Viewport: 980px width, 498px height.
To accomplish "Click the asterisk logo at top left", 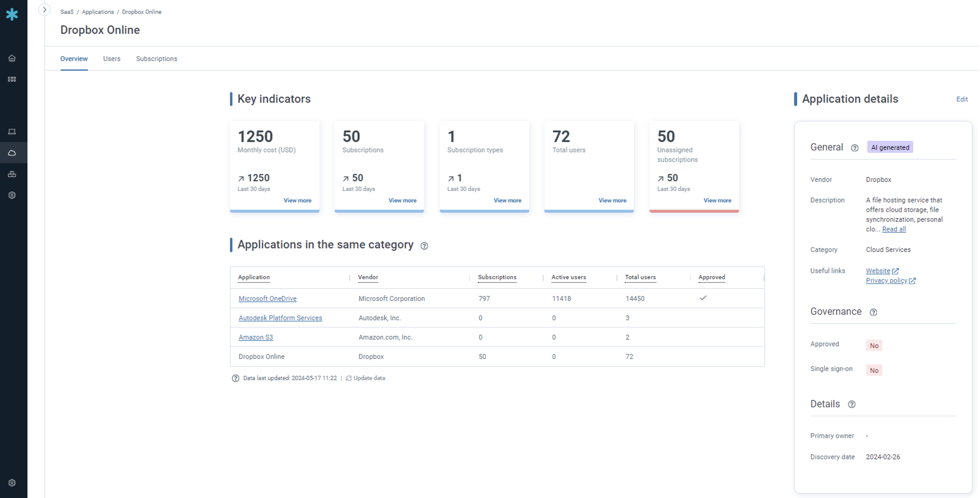I will click(x=12, y=14).
